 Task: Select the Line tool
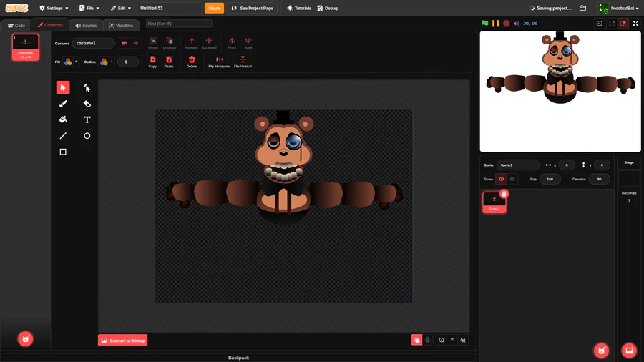(63, 136)
